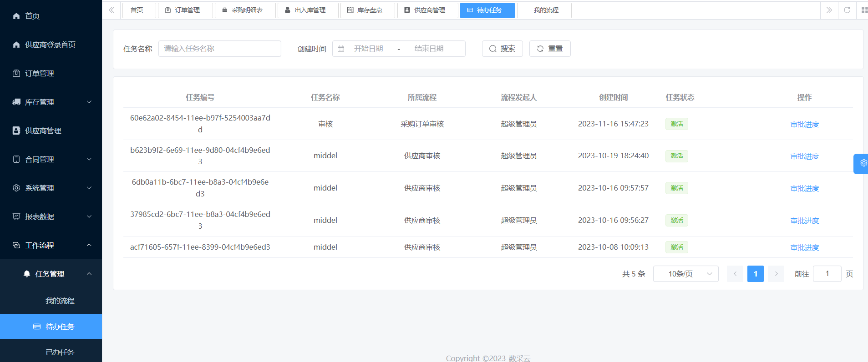The height and width of the screenshot is (362, 868).
Task: Click the task ID starting with acf71605
Action: [x=200, y=247]
